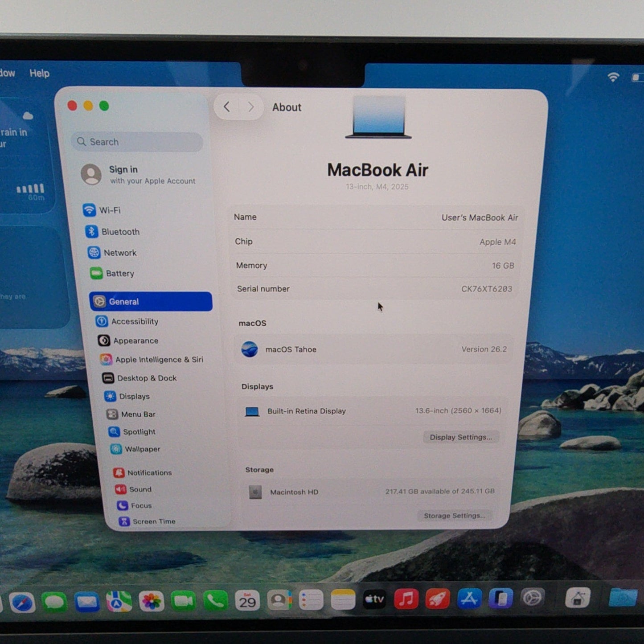Viewport: 644px width, 644px height.
Task: Launch Apple TV from the Dock
Action: coord(374,599)
